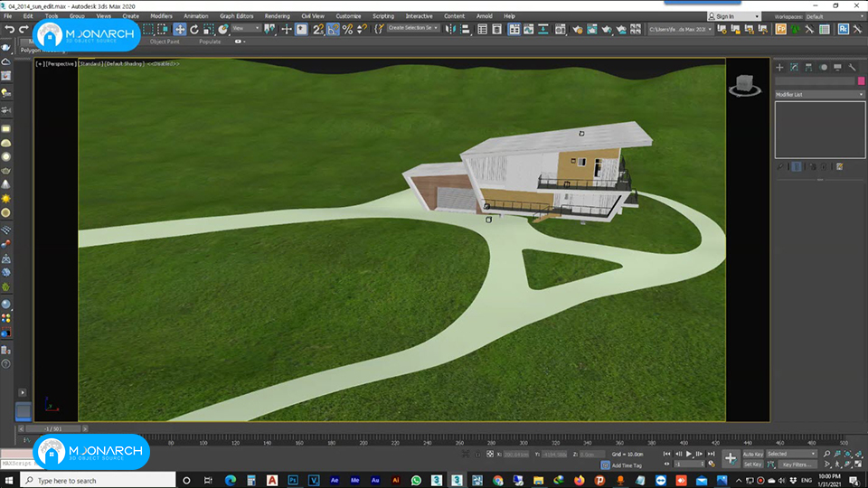Activate the Select and Move tool
868x488 pixels.
(x=179, y=29)
